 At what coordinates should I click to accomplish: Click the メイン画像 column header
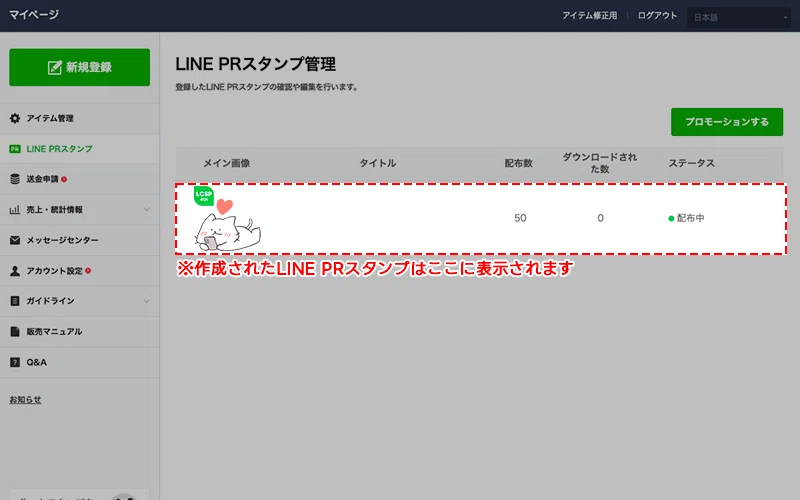click(x=227, y=163)
